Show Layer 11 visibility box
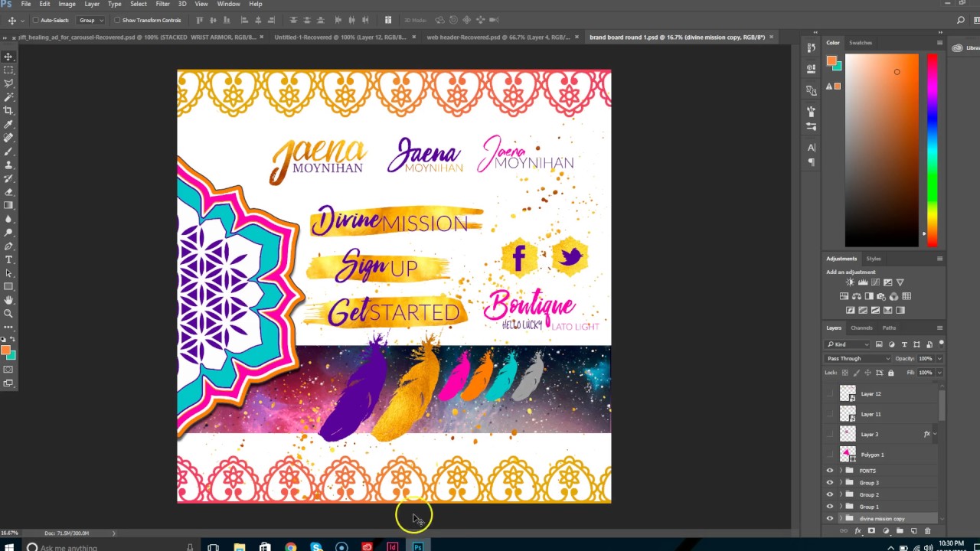980x551 pixels. tap(830, 414)
